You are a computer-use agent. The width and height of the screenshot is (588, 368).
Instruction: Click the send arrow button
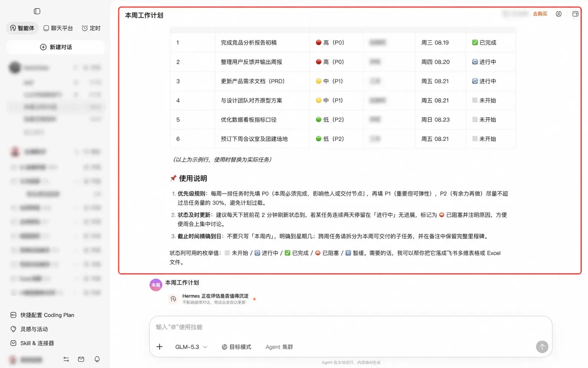click(x=542, y=347)
